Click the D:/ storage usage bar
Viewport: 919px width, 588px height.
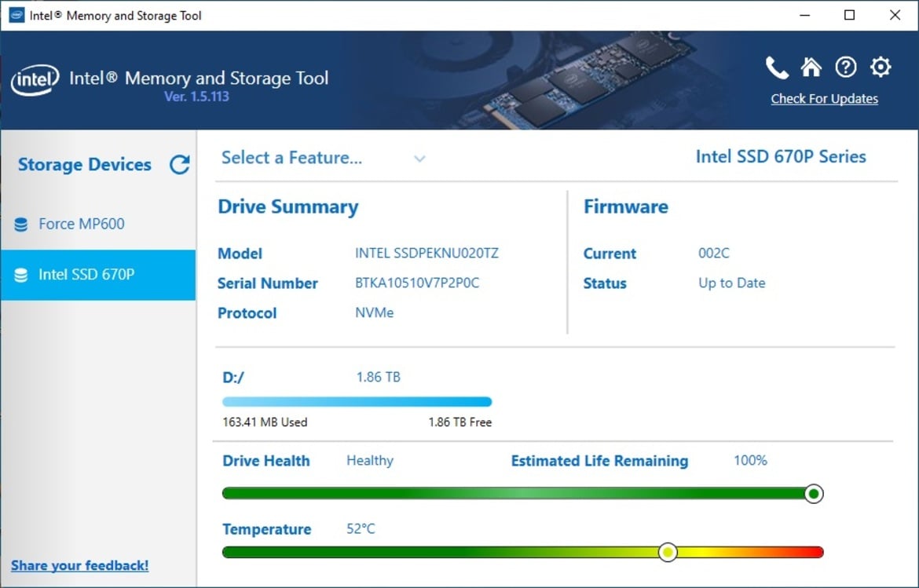[357, 402]
